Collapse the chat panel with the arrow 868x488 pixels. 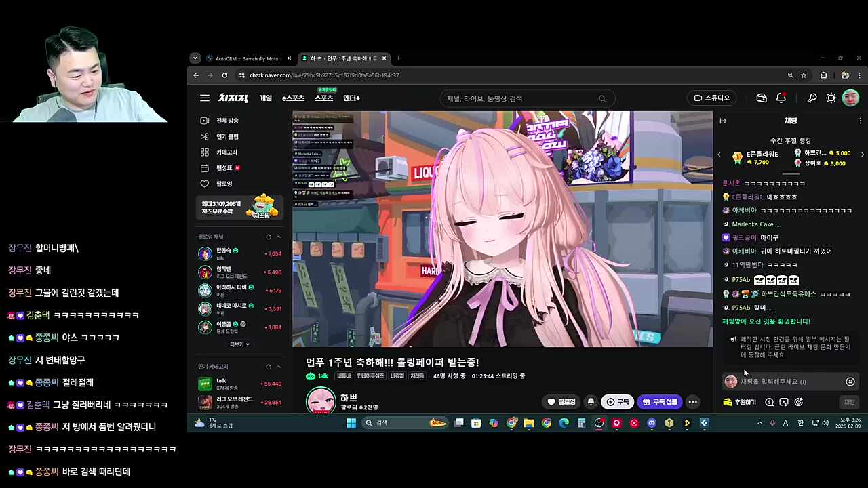click(723, 120)
